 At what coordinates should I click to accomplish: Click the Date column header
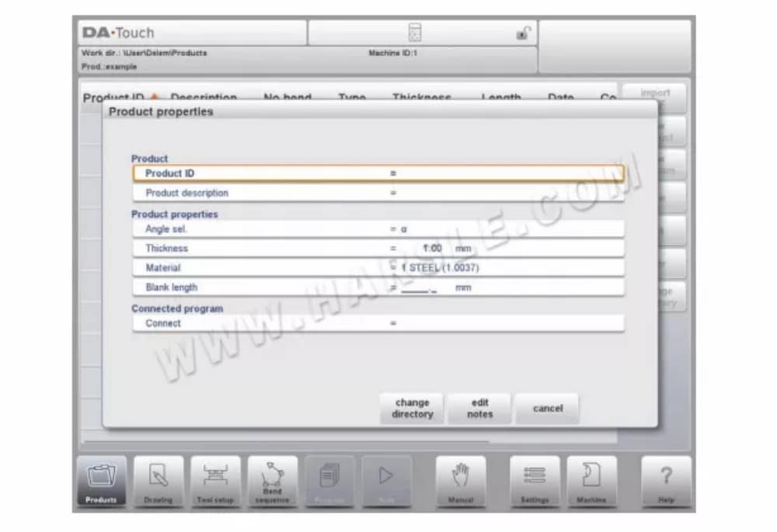click(560, 97)
